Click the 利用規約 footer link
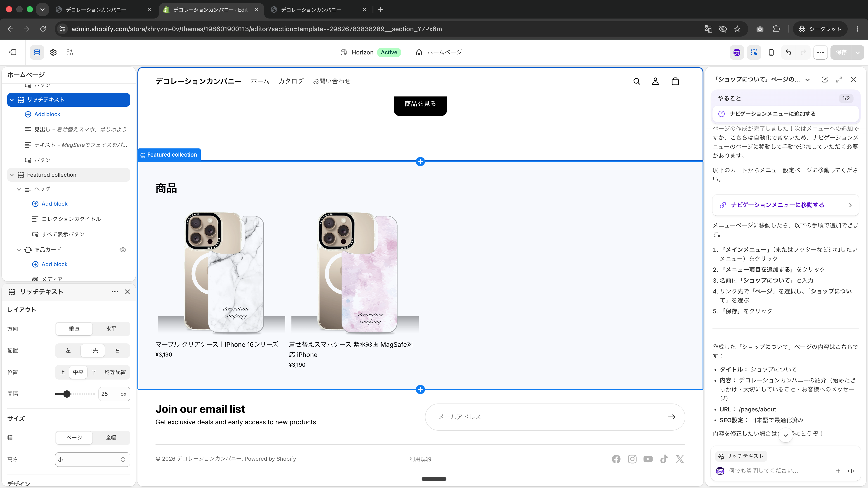The height and width of the screenshot is (488, 868). [420, 459]
